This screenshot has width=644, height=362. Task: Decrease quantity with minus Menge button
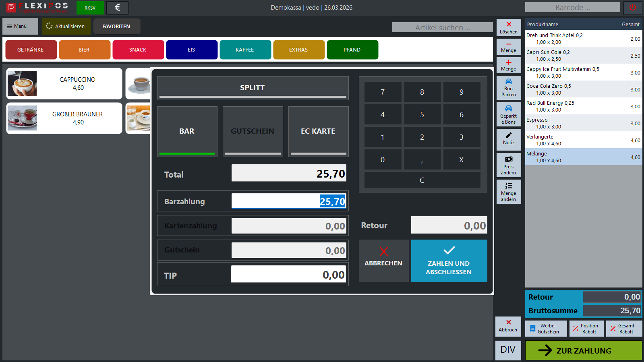tap(509, 47)
